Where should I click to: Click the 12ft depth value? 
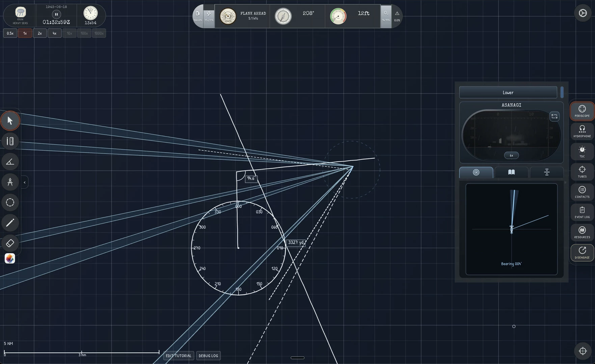[x=363, y=13]
